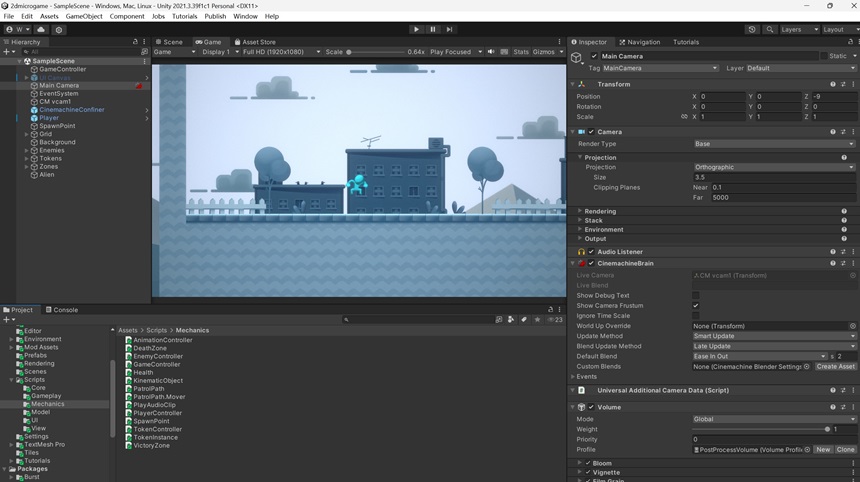Viewport: 860px width, 482px height.
Task: Change Projection Orthographic dropdown
Action: coord(774,167)
